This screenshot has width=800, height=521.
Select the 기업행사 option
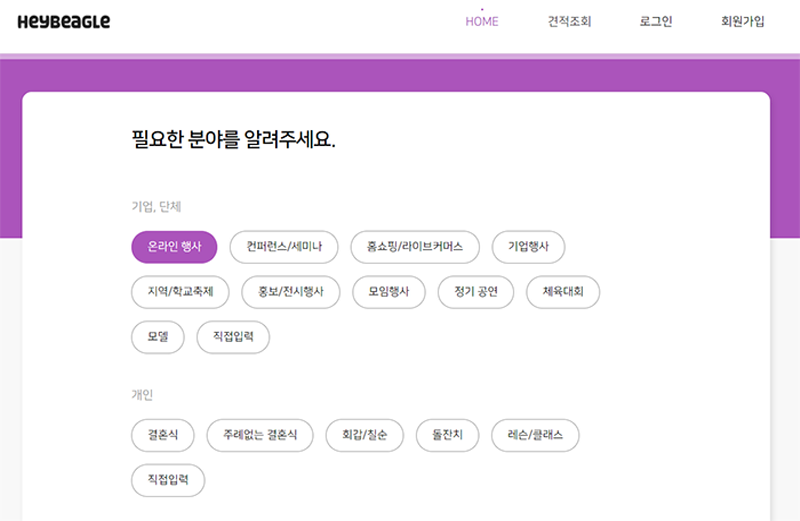coord(528,246)
